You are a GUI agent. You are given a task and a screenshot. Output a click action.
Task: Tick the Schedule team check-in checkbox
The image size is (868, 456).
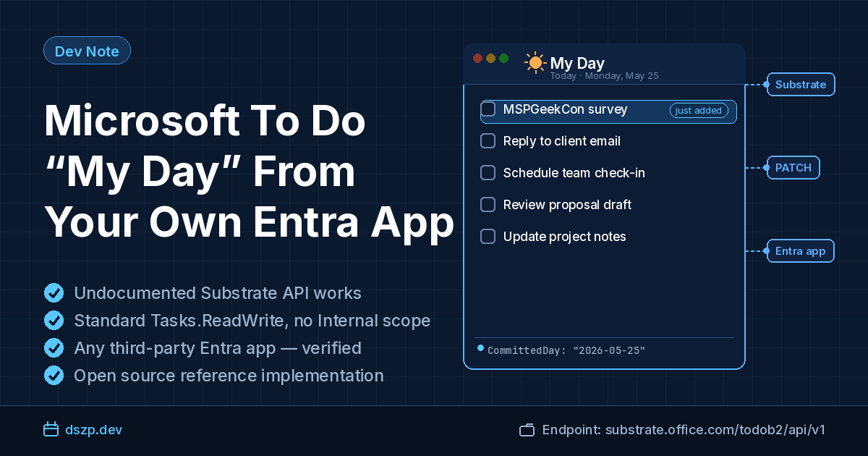[488, 173]
